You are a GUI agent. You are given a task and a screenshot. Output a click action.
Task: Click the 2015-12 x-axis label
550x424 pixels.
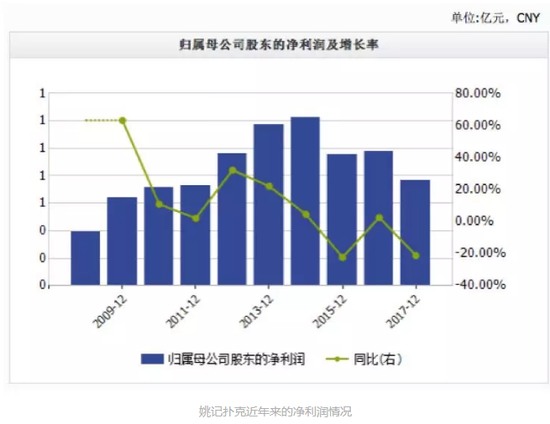pyautogui.click(x=330, y=311)
